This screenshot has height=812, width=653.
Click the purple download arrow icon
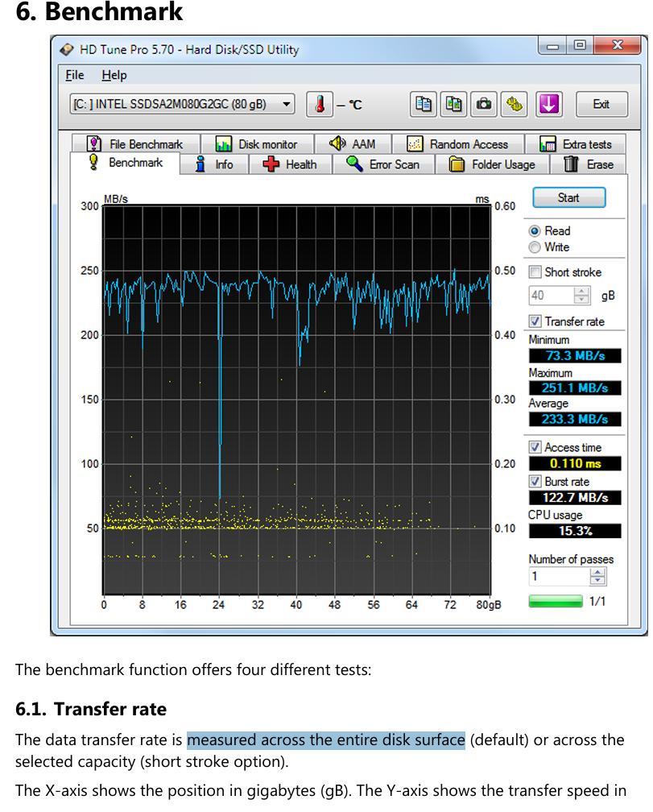tap(548, 104)
